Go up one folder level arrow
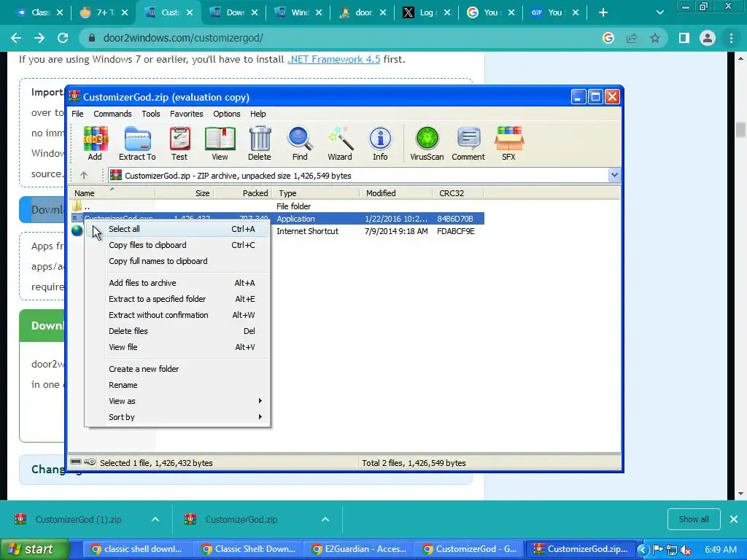The width and height of the screenshot is (747, 560). point(84,175)
